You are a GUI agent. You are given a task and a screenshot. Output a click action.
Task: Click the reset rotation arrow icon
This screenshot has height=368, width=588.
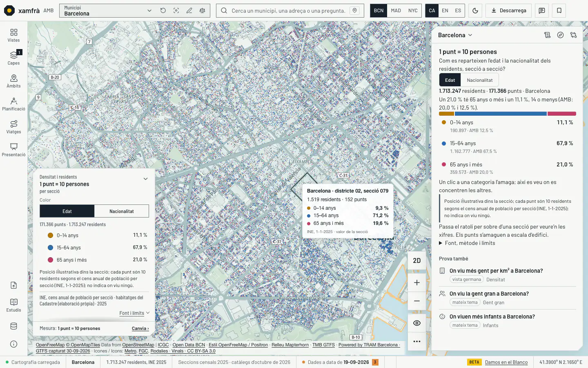[x=163, y=11]
